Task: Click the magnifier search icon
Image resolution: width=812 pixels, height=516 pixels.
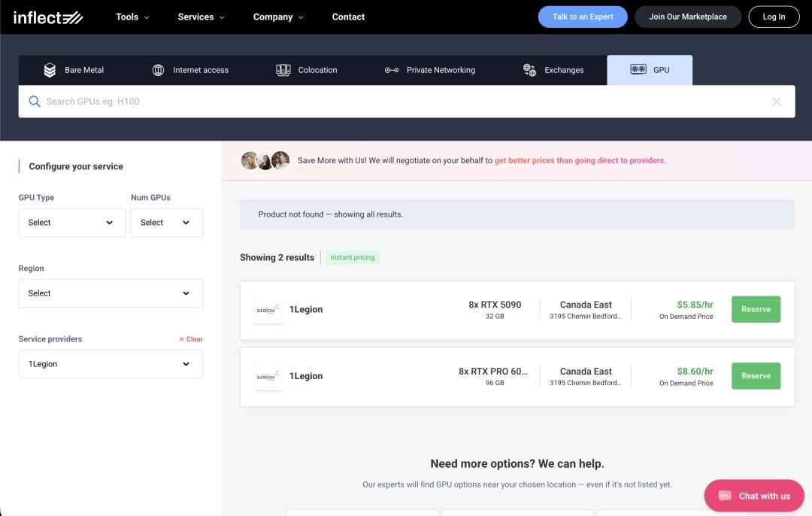Action: [34, 102]
